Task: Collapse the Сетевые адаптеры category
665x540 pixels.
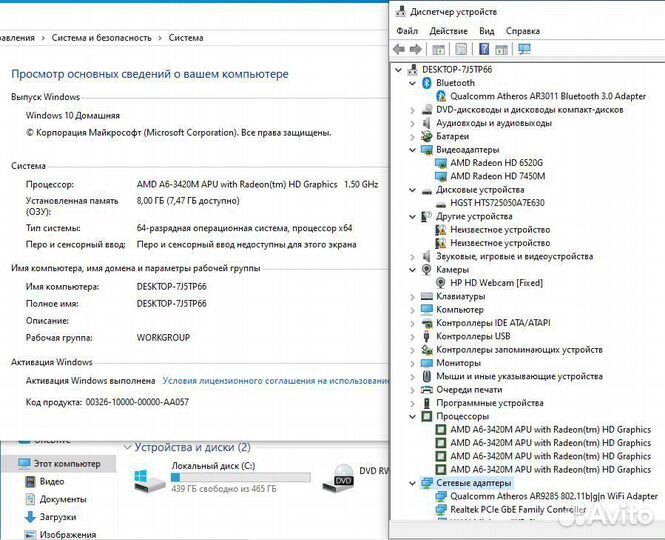Action: [x=412, y=483]
